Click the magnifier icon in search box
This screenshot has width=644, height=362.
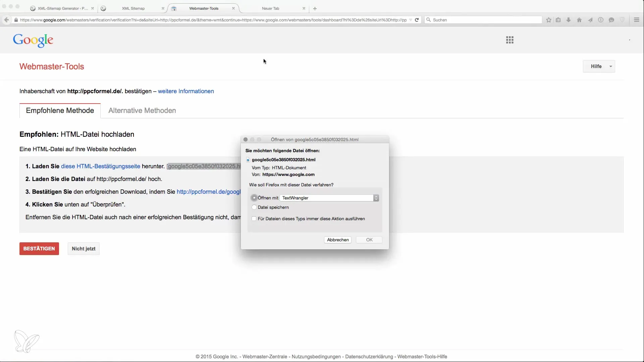pyautogui.click(x=428, y=20)
